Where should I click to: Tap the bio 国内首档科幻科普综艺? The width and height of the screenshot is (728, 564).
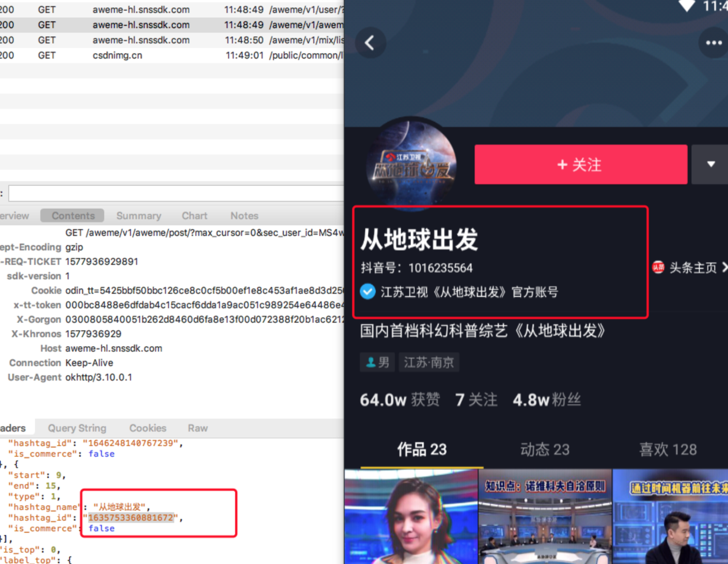[x=482, y=331]
